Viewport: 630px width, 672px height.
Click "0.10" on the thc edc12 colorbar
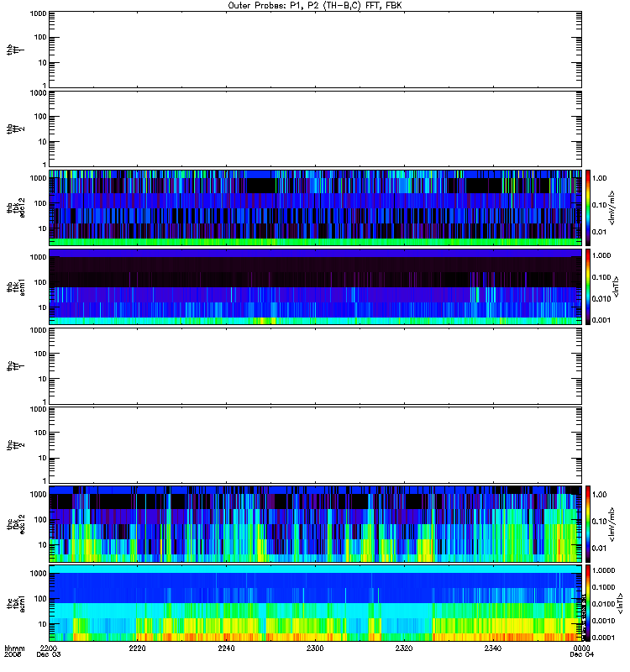(x=599, y=521)
